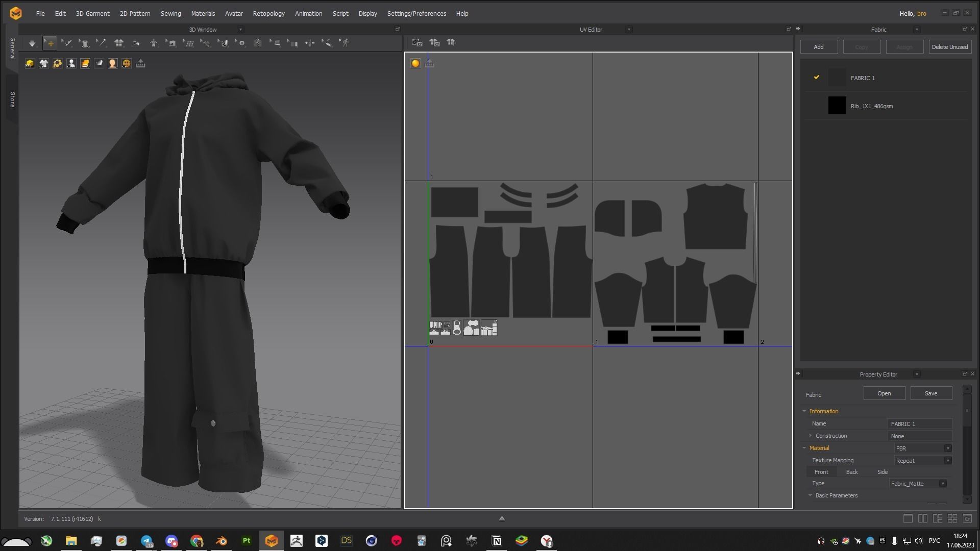
Task: Toggle the spherical light indicator in UV Editor
Action: click(x=415, y=63)
